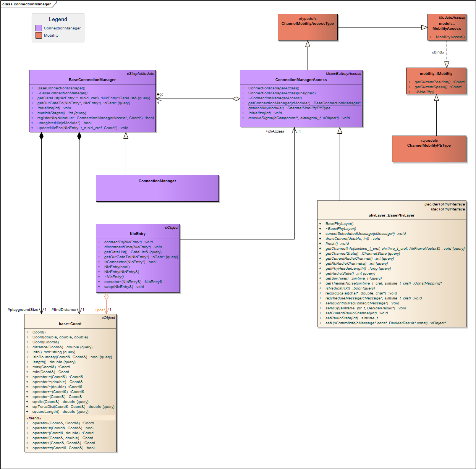
Task: Click the phyLayer::BasePhyLayer class name
Action: coord(391,215)
